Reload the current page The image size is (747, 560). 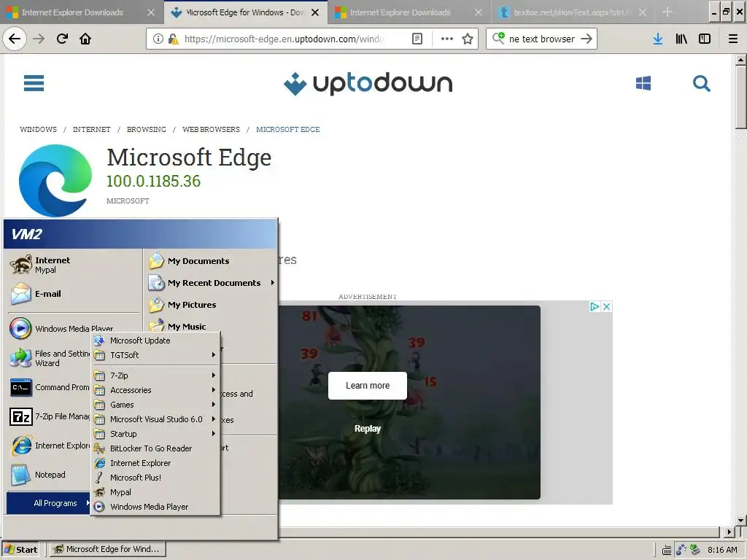coord(62,39)
